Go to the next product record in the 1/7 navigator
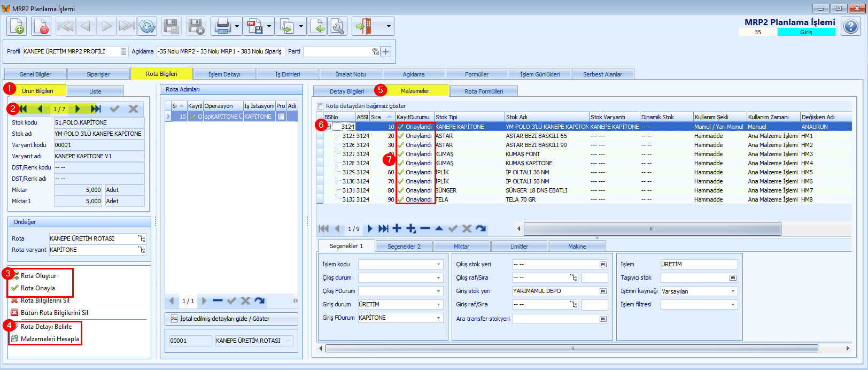Viewport: 868px width, 370px height. click(77, 109)
